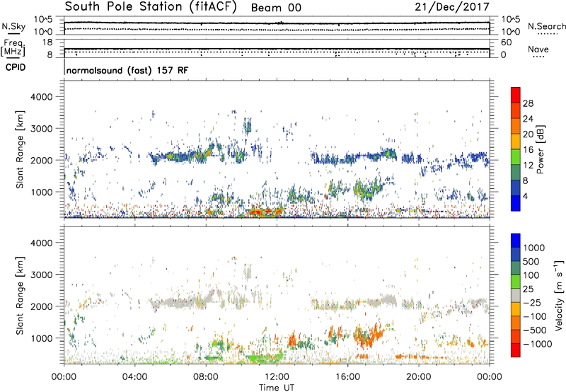Click dotted line sample under 'N.Search'
The width and height of the screenshot is (566, 392).
coord(548,34)
